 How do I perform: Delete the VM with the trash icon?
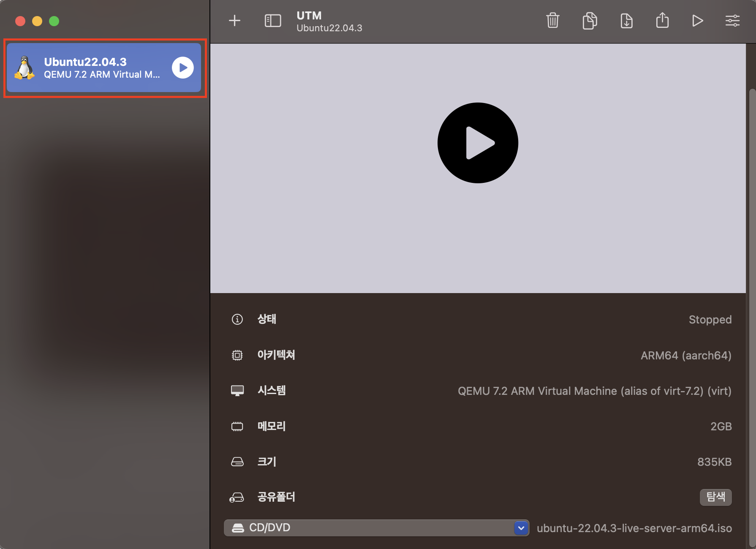tap(553, 20)
